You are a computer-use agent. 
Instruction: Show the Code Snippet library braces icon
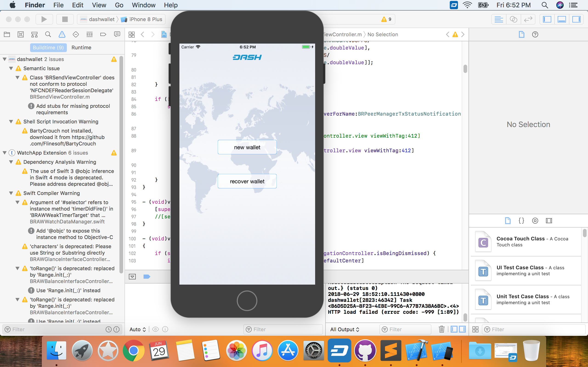521,220
